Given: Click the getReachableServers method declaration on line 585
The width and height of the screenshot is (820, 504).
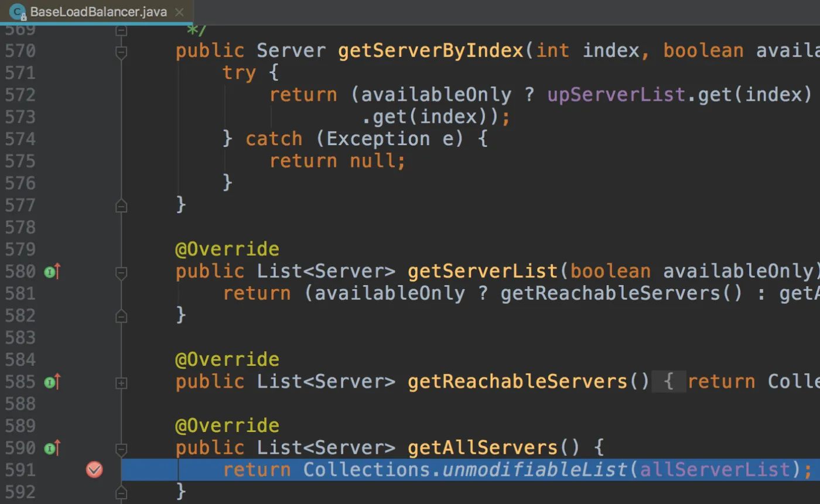Looking at the screenshot, I should 517,382.
